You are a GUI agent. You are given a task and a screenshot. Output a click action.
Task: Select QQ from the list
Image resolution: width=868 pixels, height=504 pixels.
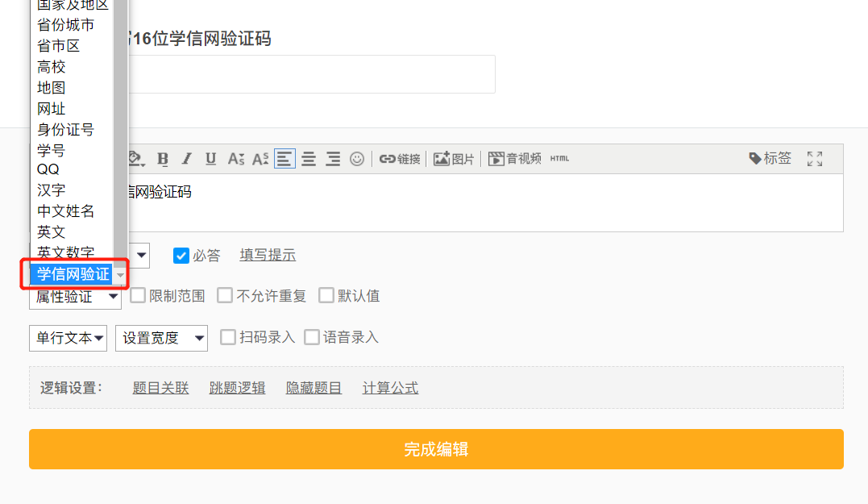[48, 169]
